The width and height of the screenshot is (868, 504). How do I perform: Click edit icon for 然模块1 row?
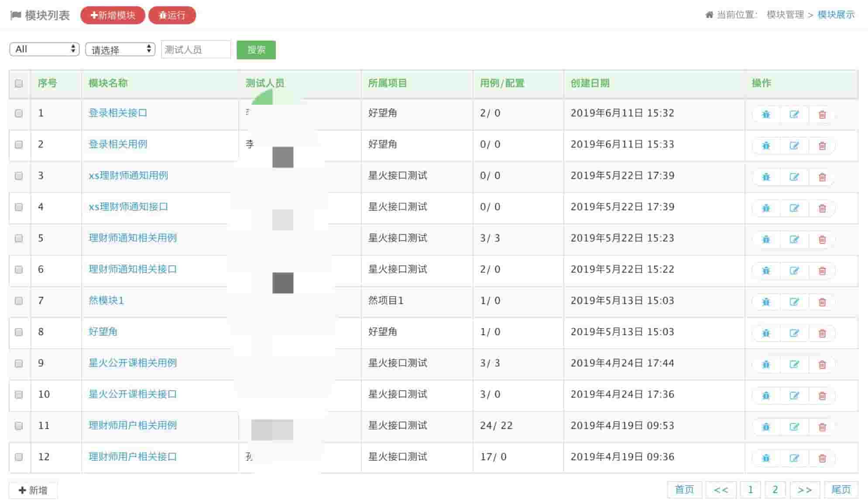point(794,302)
